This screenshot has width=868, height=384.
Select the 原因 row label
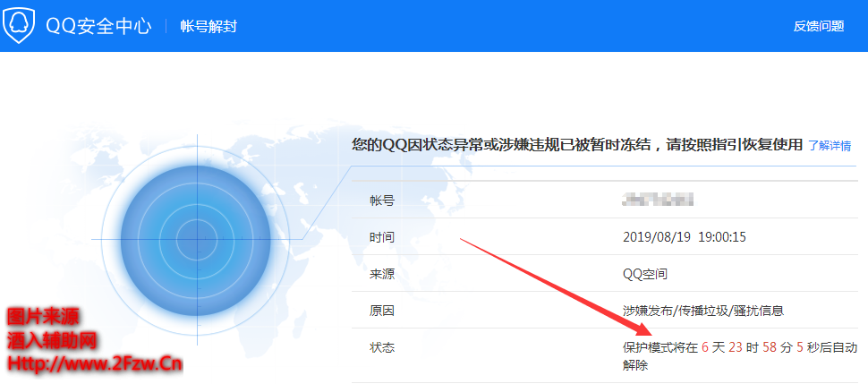[x=382, y=311]
